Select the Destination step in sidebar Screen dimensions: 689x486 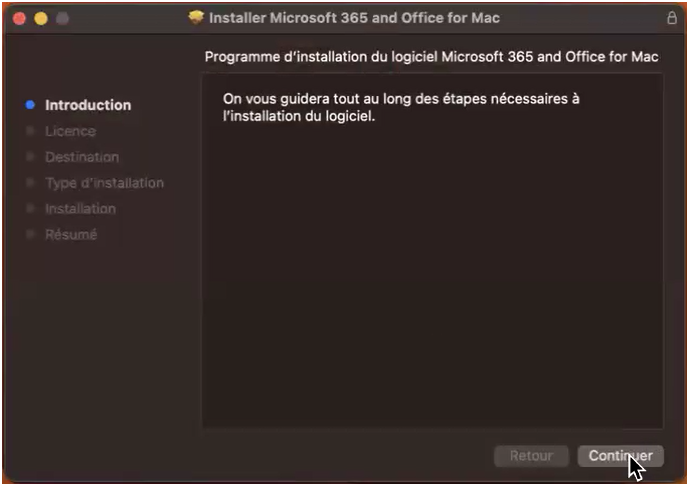(x=82, y=157)
